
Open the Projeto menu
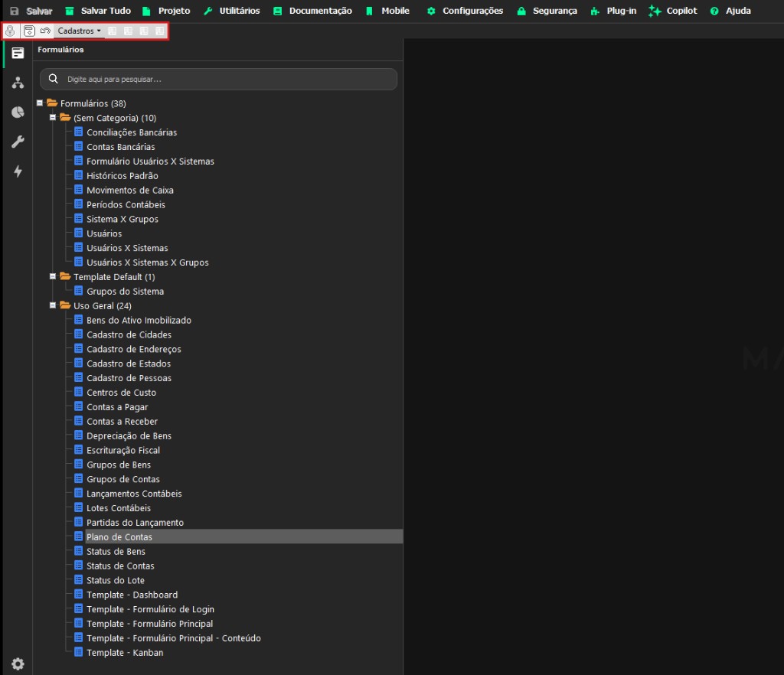point(166,11)
